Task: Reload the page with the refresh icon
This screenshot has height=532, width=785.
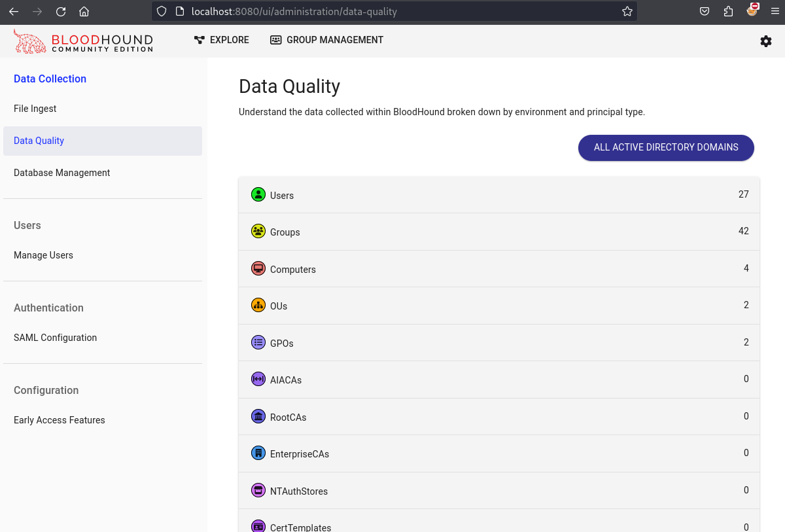Action: [x=61, y=11]
